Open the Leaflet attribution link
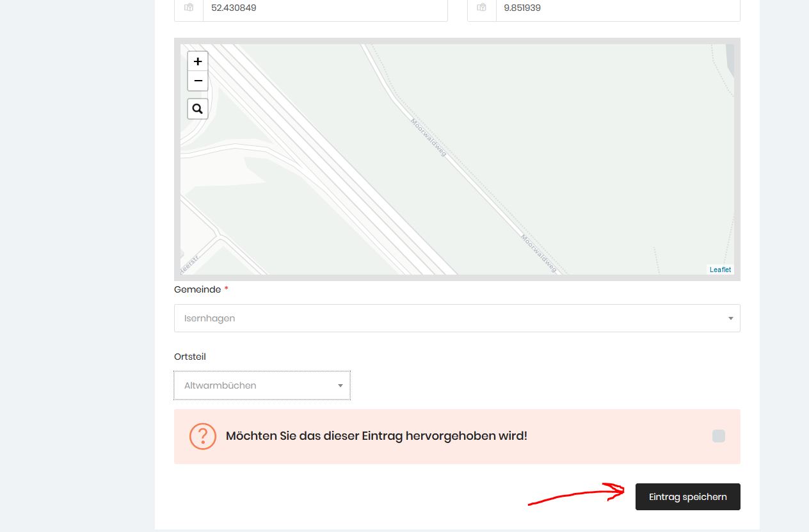The image size is (809, 532). coord(720,270)
